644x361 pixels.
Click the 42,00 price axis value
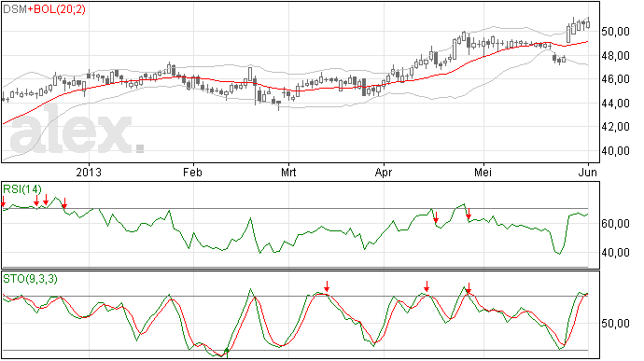click(615, 127)
